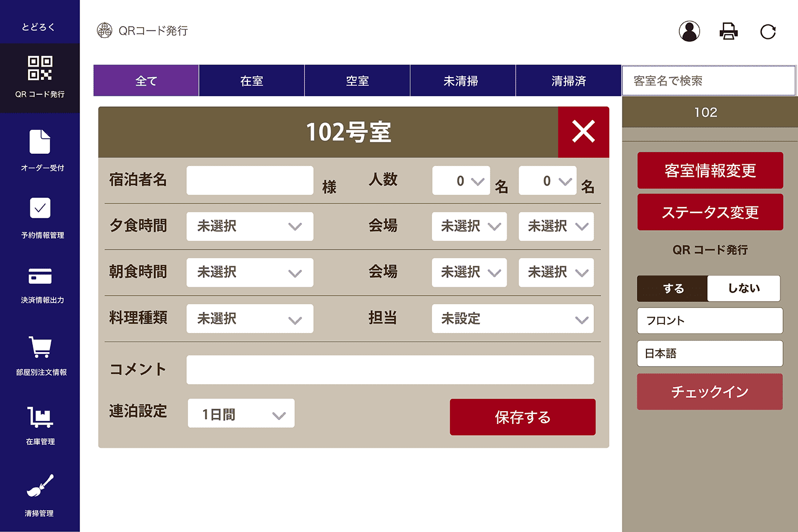
Task: Enable する for QR コード発行
Action: 672,288
